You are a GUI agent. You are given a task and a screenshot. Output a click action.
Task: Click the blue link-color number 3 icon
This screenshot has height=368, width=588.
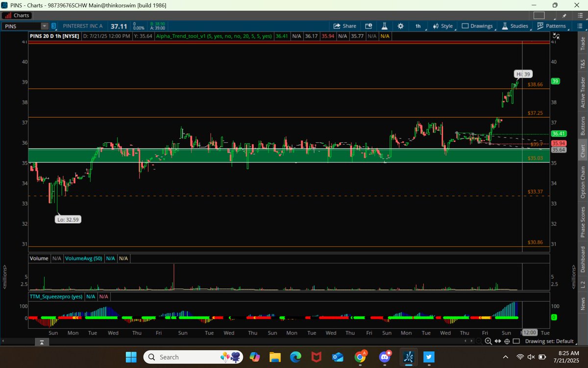pos(53,26)
